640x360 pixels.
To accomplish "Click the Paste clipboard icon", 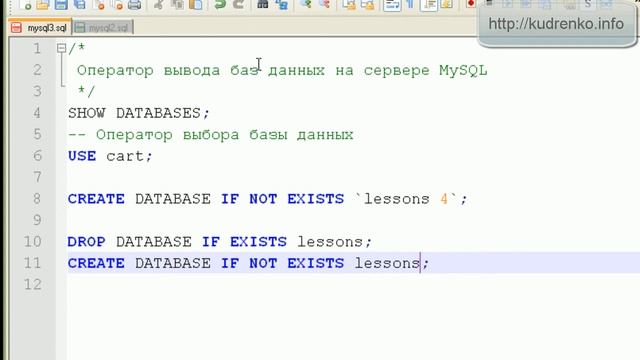I will point(196,5).
